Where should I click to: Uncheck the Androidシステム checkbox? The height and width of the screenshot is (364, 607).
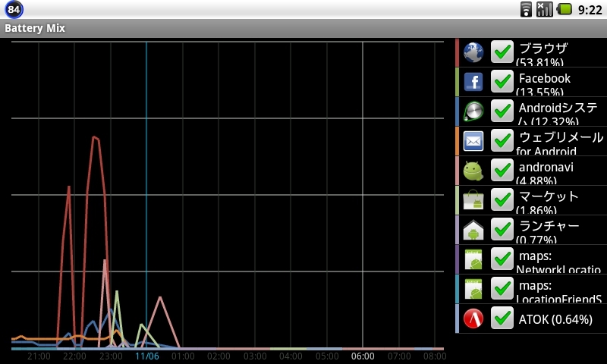(x=502, y=111)
